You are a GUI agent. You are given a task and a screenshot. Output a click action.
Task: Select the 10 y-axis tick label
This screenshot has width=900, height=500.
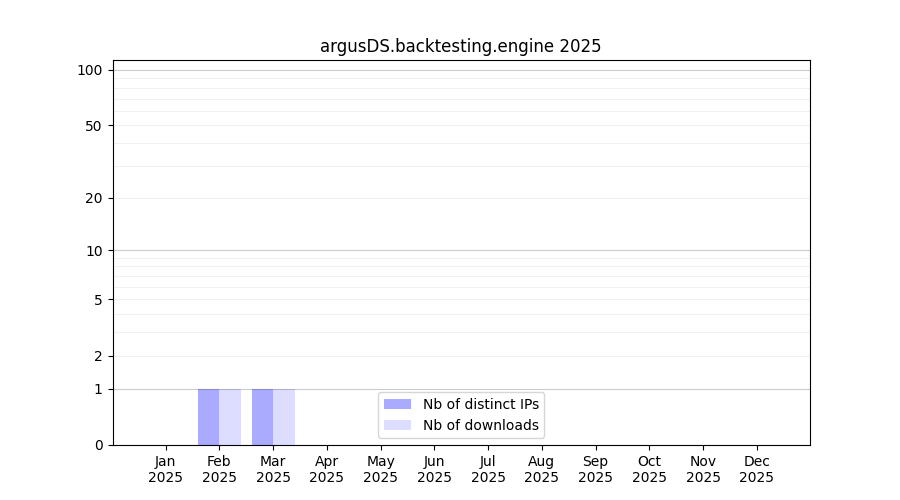point(94,251)
